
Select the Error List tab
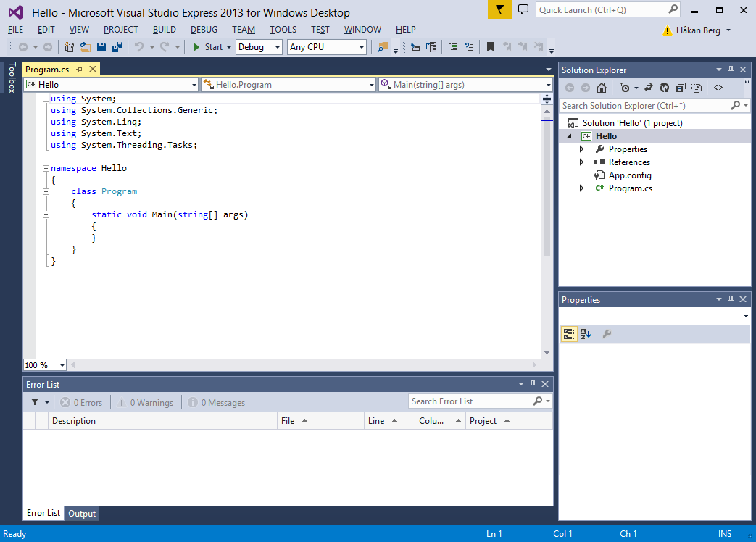(43, 513)
